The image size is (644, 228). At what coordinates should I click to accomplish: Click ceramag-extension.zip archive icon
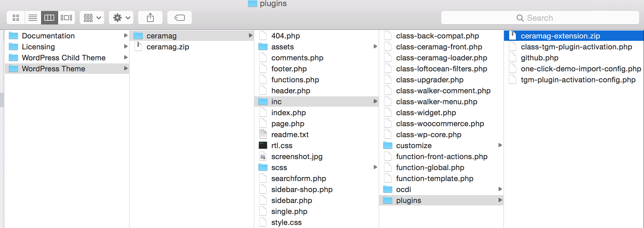pos(513,36)
